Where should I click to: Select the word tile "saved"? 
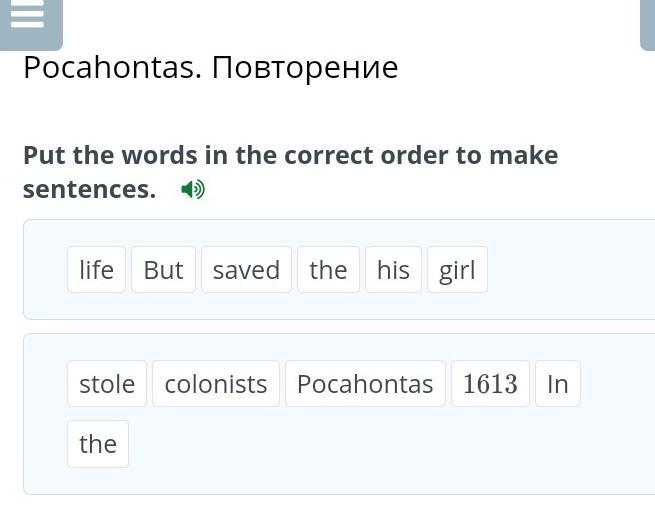pos(246,269)
